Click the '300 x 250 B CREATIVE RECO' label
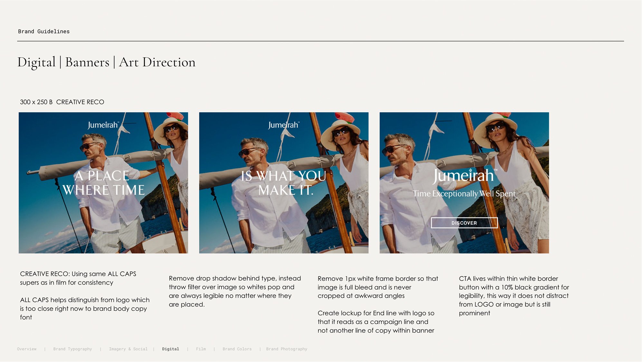 click(62, 102)
